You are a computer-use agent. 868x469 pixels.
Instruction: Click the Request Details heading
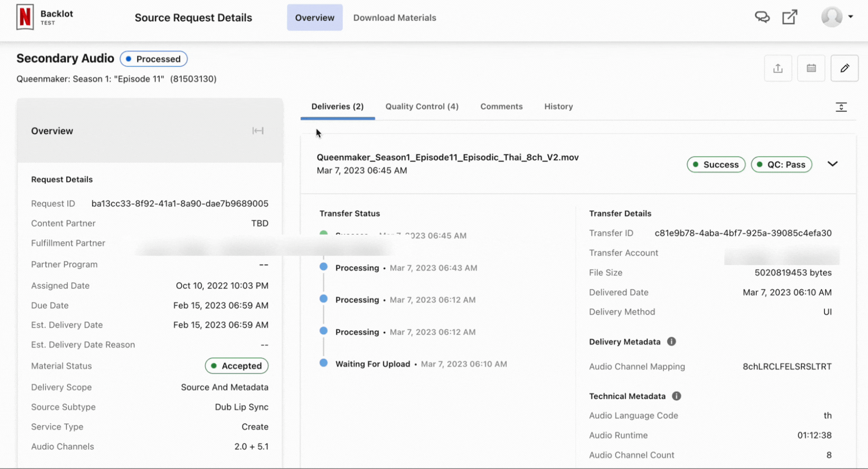(x=62, y=180)
